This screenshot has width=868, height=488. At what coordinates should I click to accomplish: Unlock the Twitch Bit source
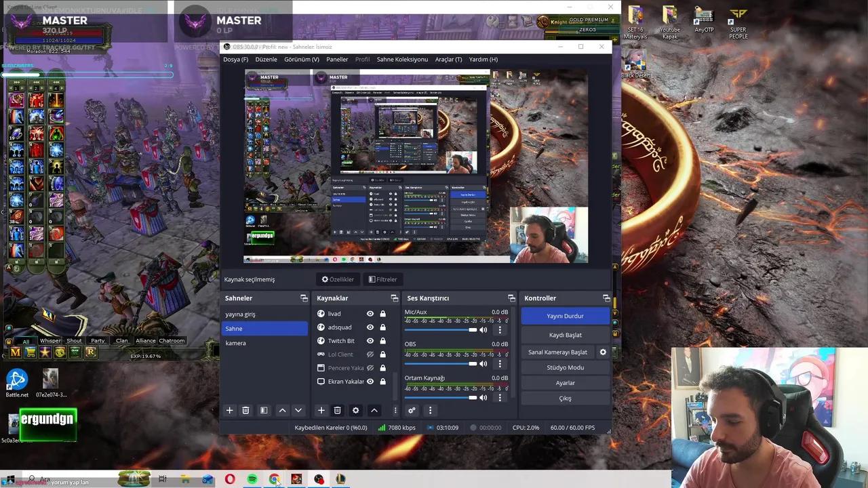pyautogui.click(x=382, y=340)
